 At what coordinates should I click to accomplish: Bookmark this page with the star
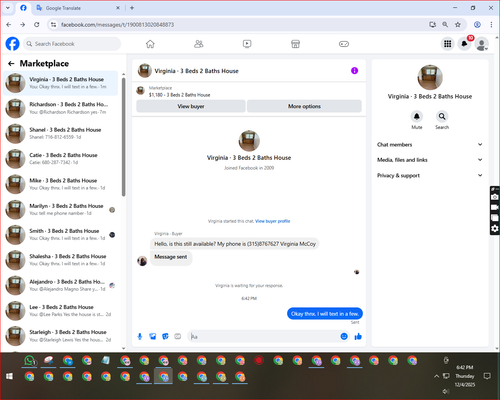(458, 24)
